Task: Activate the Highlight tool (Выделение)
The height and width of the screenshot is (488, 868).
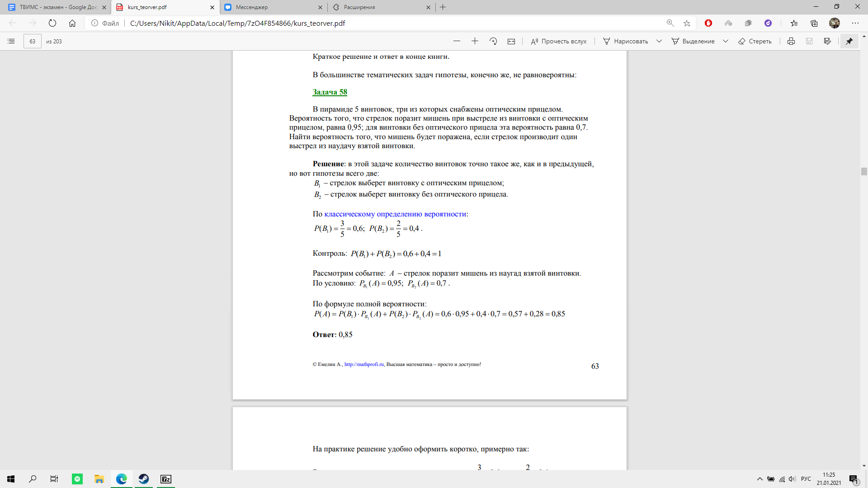Action: (693, 41)
